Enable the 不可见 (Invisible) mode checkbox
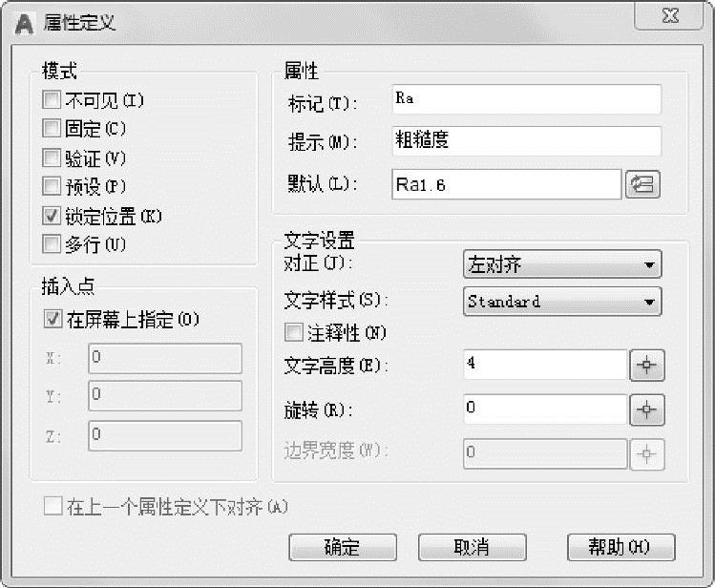This screenshot has height=588, width=715. tap(52, 99)
